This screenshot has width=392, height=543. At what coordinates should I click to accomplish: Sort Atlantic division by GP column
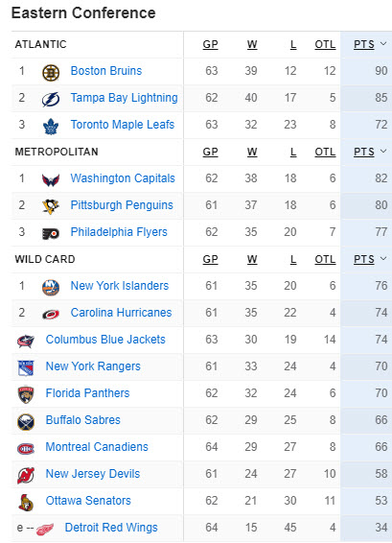pos(210,44)
